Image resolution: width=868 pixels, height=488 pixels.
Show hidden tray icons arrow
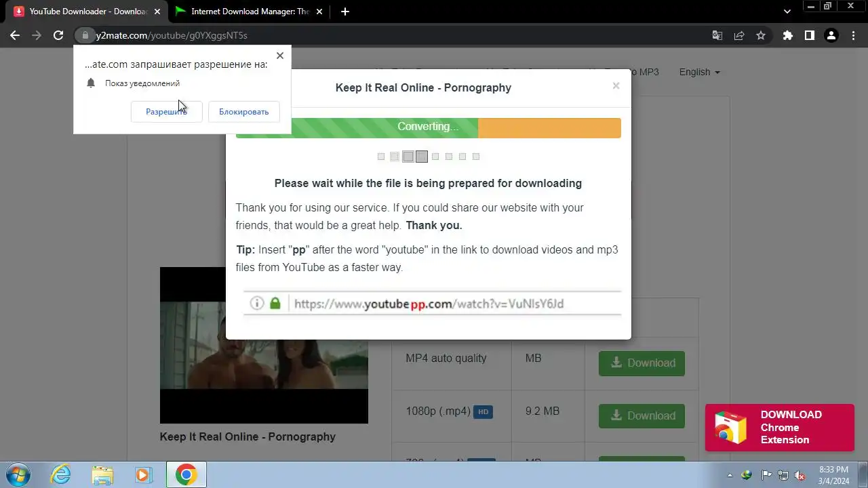[x=730, y=475]
